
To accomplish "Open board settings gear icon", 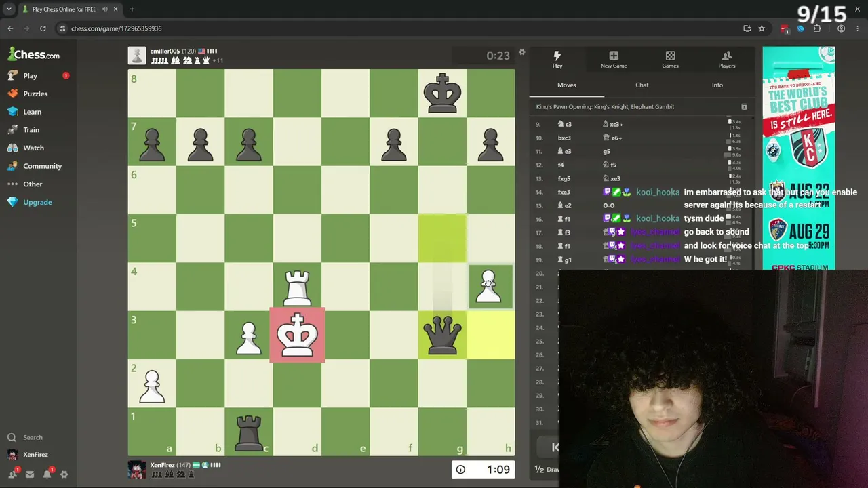I will coord(522,52).
